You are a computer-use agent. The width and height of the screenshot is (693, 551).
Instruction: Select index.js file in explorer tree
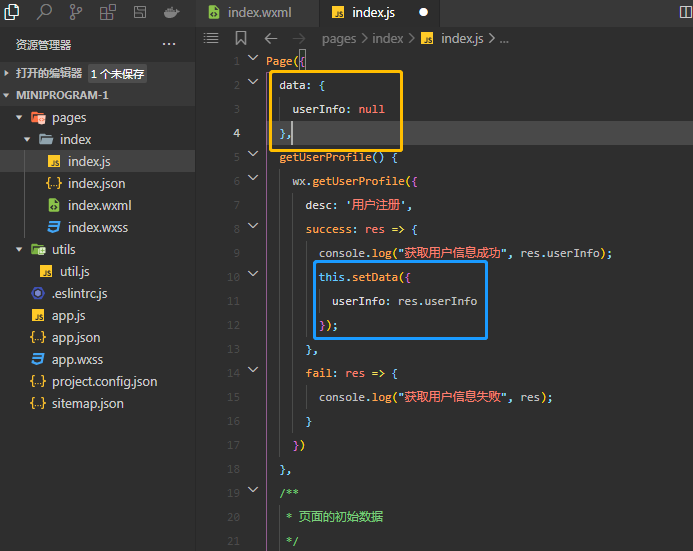click(x=97, y=161)
